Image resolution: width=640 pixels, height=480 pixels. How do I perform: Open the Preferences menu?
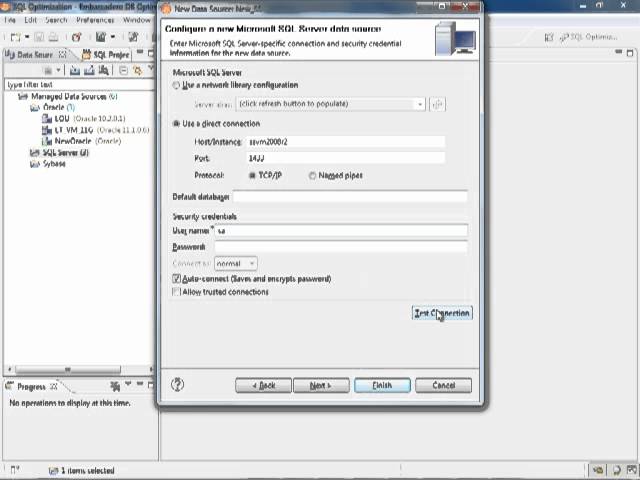click(x=95, y=20)
